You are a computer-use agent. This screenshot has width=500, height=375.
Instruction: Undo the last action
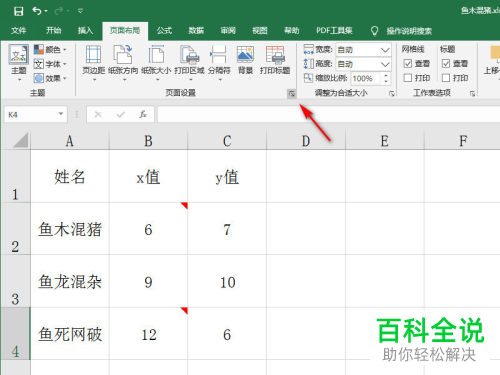[37, 11]
